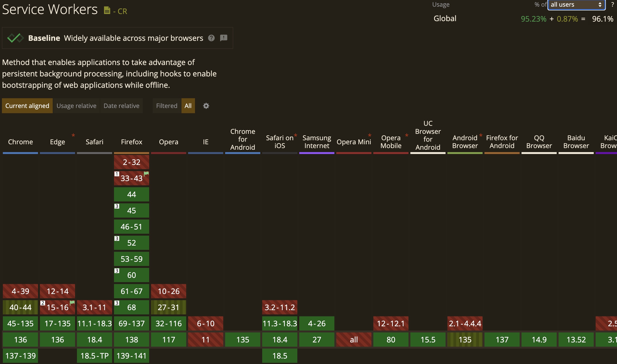Viewport: 617px width, 364px height.
Task: Click the spec document icon beside title
Action: pos(107,10)
